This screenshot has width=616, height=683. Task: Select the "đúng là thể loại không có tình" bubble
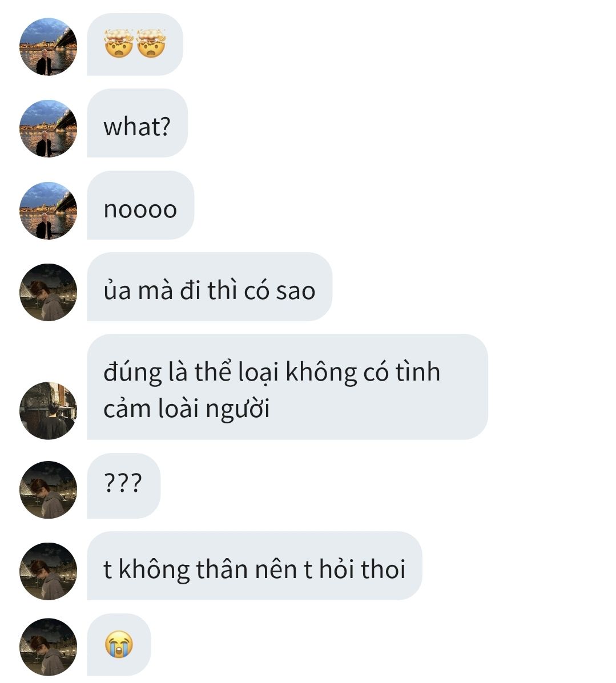[287, 387]
